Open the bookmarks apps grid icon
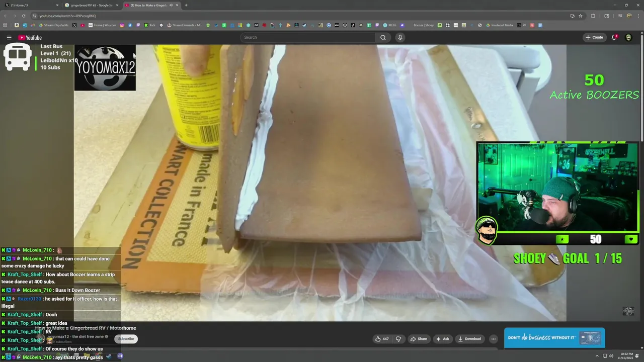The width and height of the screenshot is (644, 362). point(5,25)
